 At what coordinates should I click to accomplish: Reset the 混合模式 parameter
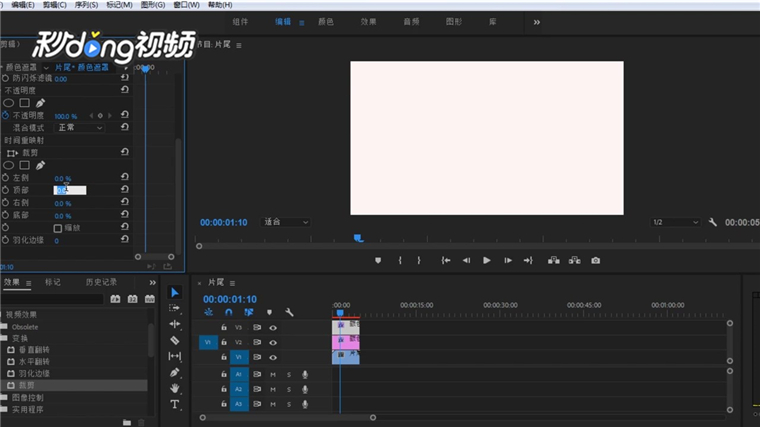coord(125,127)
